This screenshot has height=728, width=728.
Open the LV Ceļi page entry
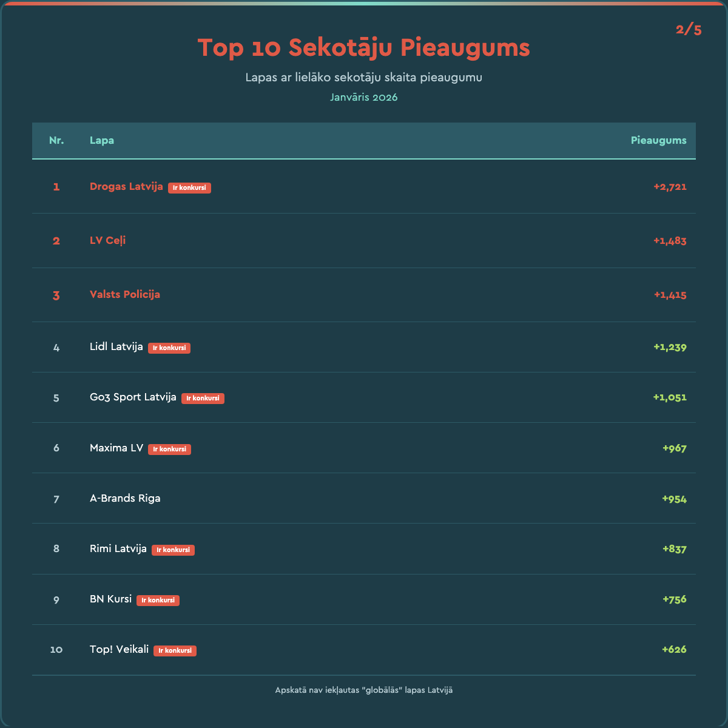(107, 240)
